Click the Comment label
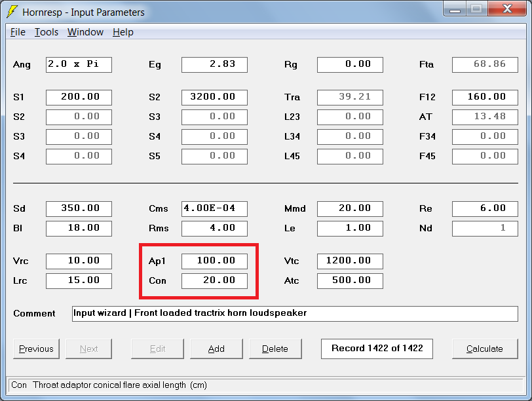The width and height of the screenshot is (532, 401). [x=34, y=313]
